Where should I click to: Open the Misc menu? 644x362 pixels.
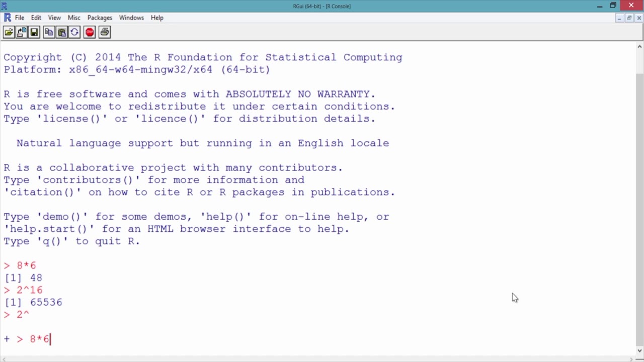pyautogui.click(x=74, y=18)
